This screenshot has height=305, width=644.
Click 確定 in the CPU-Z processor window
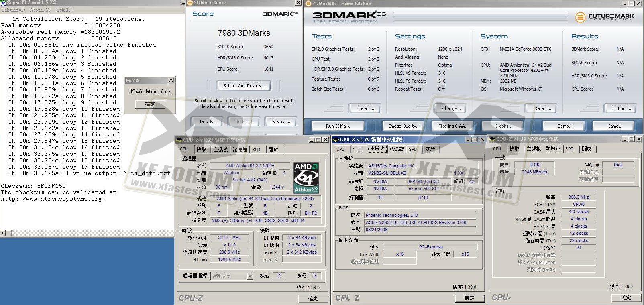pyautogui.click(x=313, y=299)
